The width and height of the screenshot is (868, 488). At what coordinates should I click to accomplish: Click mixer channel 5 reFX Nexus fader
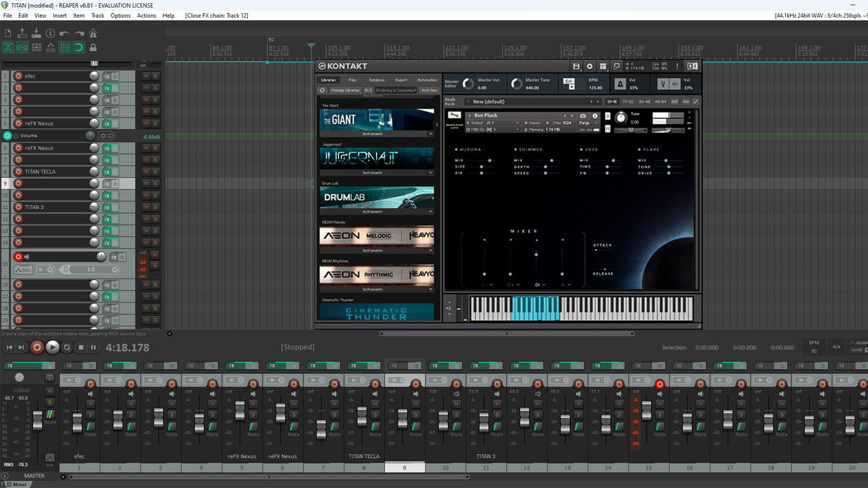(240, 410)
